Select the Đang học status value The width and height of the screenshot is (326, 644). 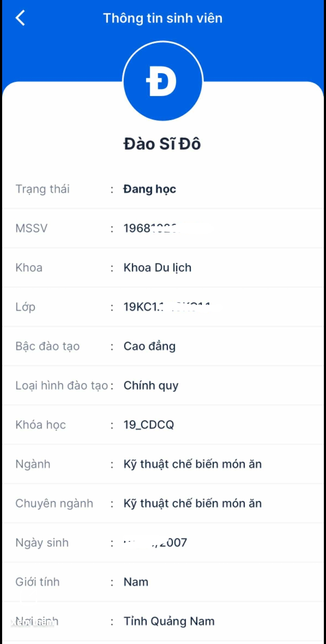pyautogui.click(x=150, y=189)
